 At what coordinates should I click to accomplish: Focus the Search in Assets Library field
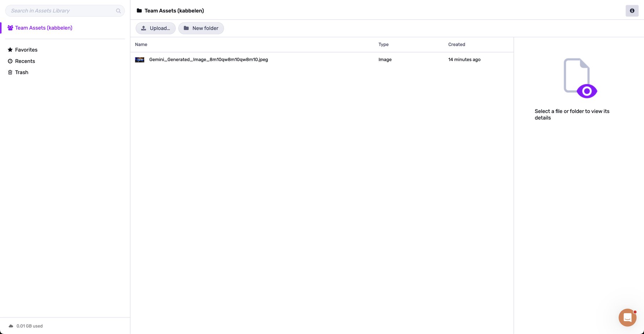[65, 11]
